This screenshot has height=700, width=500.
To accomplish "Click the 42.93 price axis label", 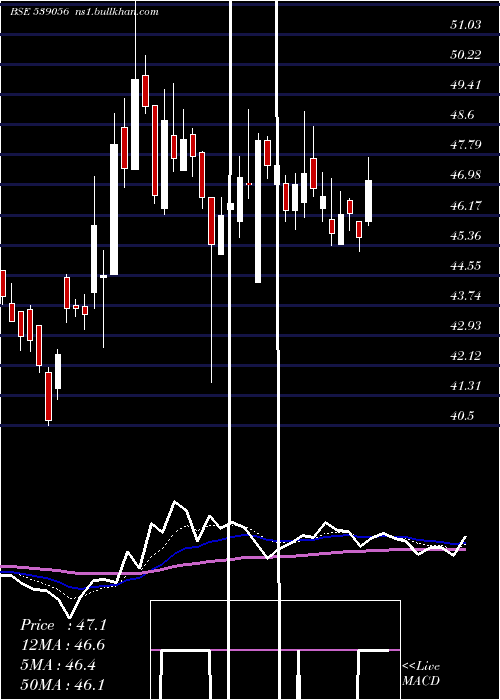I will [466, 325].
